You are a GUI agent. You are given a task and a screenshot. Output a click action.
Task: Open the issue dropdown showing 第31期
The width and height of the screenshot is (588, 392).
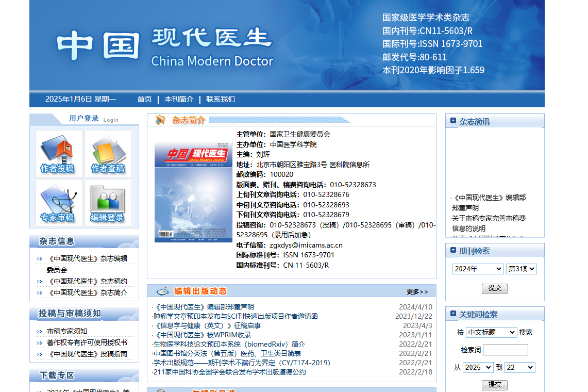pos(521,269)
